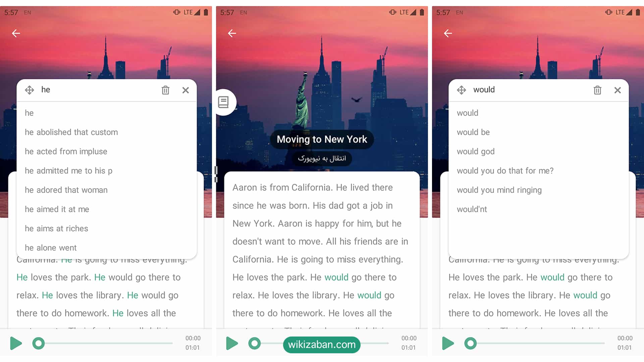Click the move/drag icon in right search panel
644x362 pixels.
pyautogui.click(x=462, y=89)
